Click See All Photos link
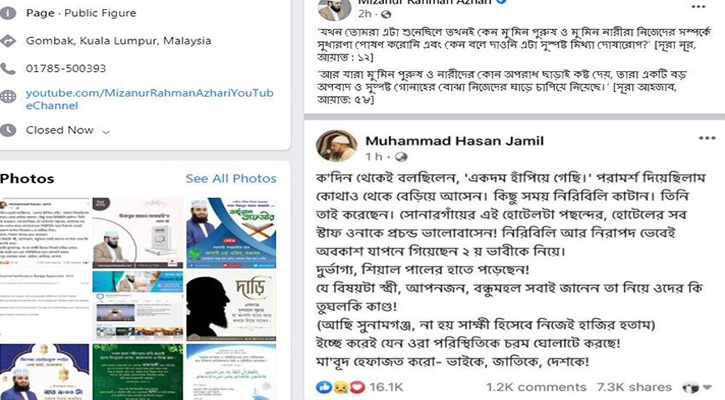The height and width of the screenshot is (400, 725). 231,178
